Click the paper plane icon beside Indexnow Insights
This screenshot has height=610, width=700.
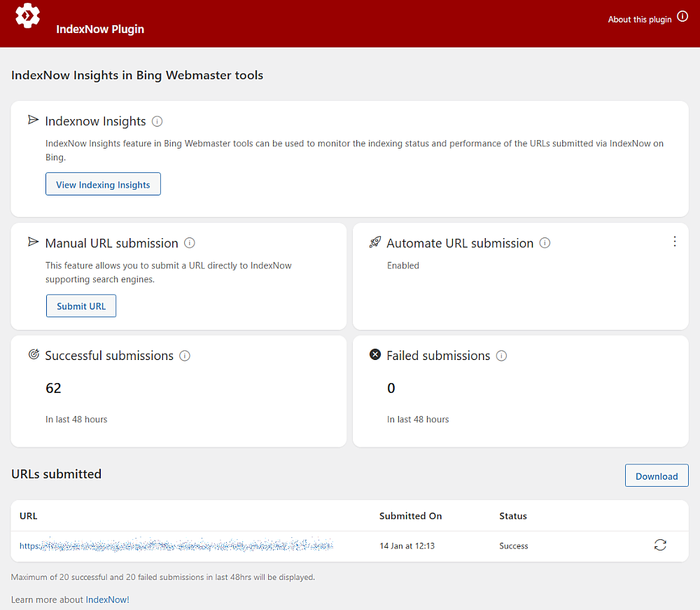33,120
